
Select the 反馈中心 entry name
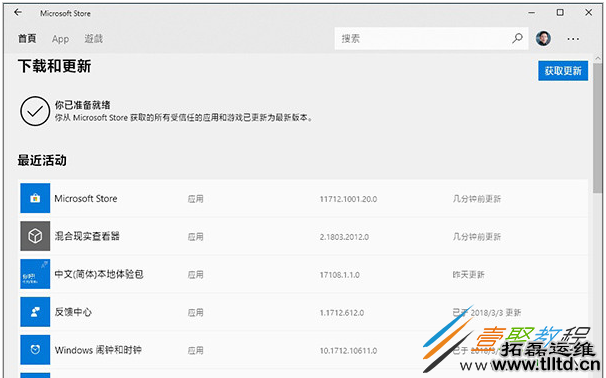[x=73, y=312]
